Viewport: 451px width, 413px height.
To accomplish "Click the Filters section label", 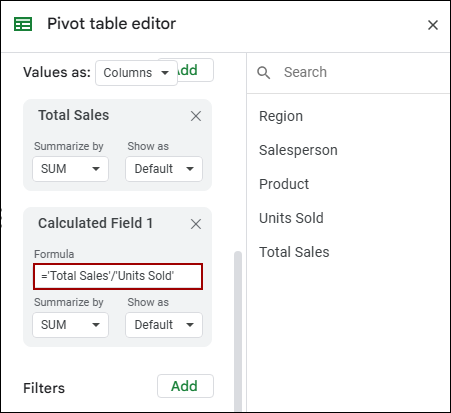I will (44, 388).
